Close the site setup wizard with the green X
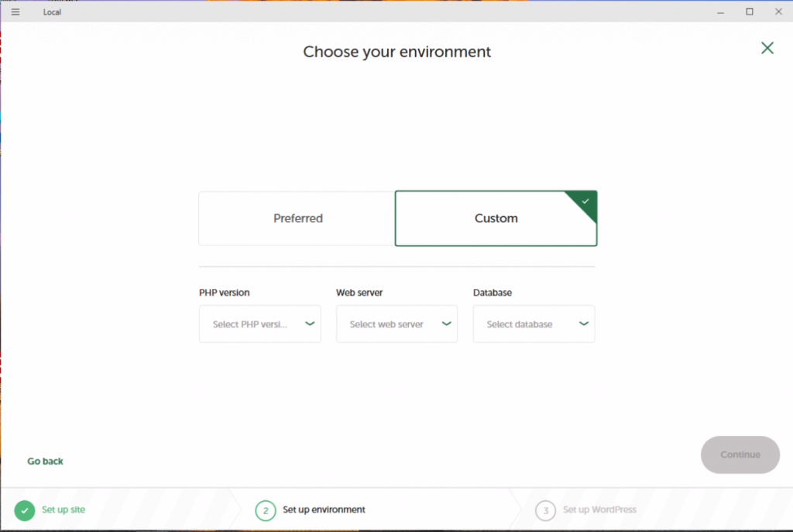 point(767,48)
